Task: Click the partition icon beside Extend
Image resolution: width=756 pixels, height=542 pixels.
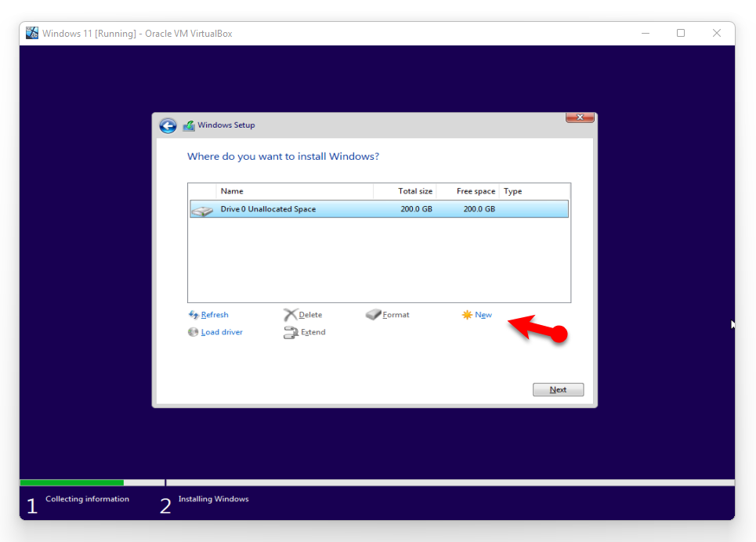Action: (290, 332)
